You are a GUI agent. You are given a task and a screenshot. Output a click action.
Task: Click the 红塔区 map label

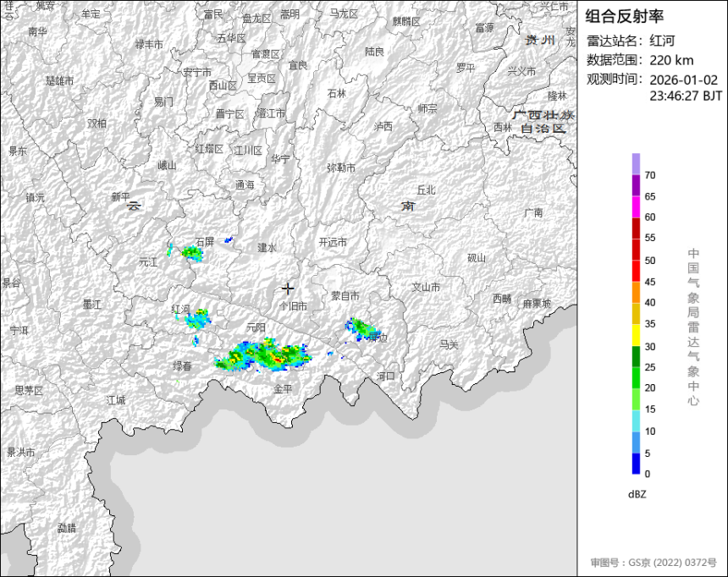pyautogui.click(x=209, y=149)
